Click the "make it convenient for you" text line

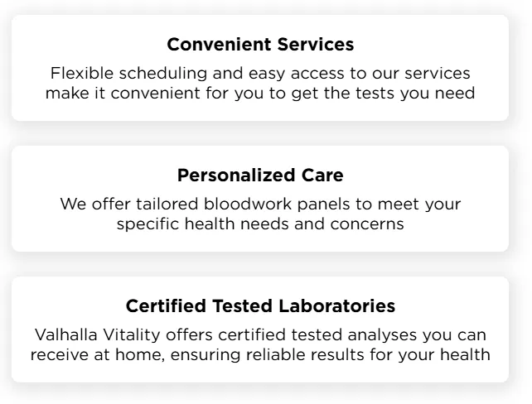pyautogui.click(x=260, y=93)
